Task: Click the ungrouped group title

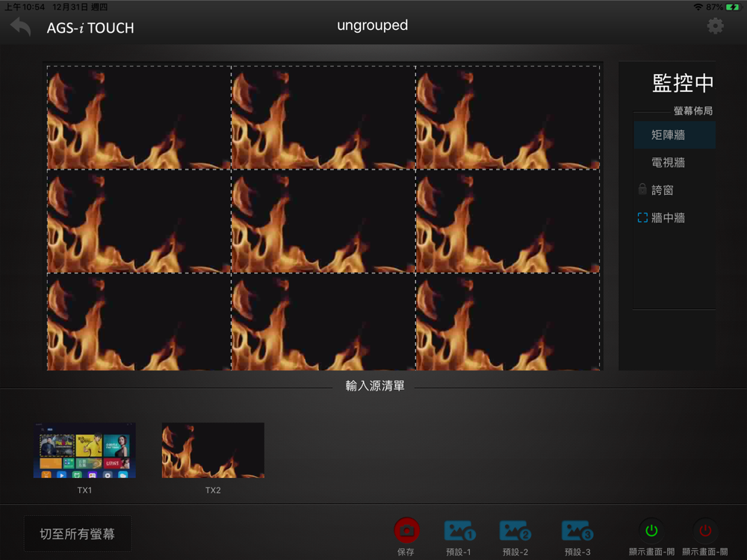Action: point(372,25)
